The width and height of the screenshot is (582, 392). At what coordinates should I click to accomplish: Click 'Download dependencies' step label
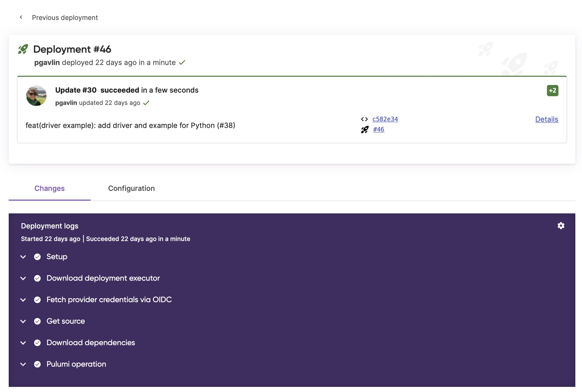click(x=91, y=343)
